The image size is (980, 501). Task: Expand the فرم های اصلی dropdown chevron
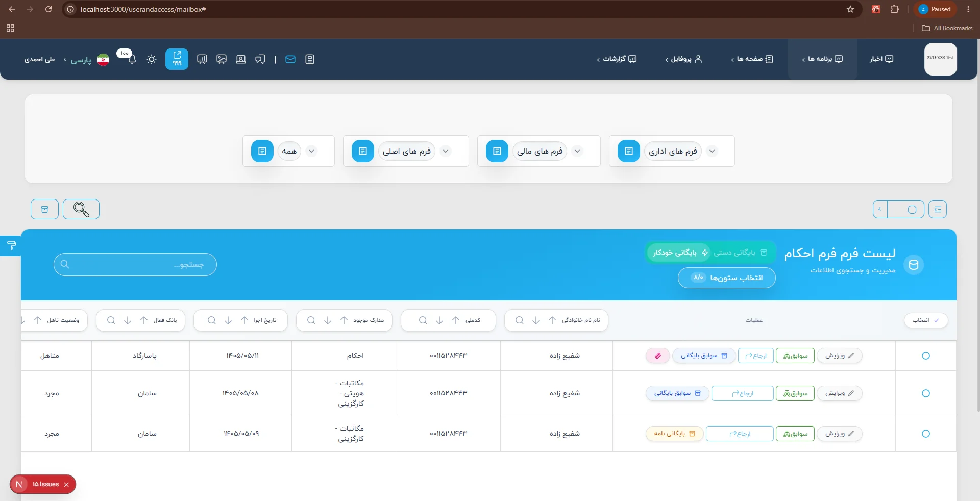pyautogui.click(x=446, y=151)
